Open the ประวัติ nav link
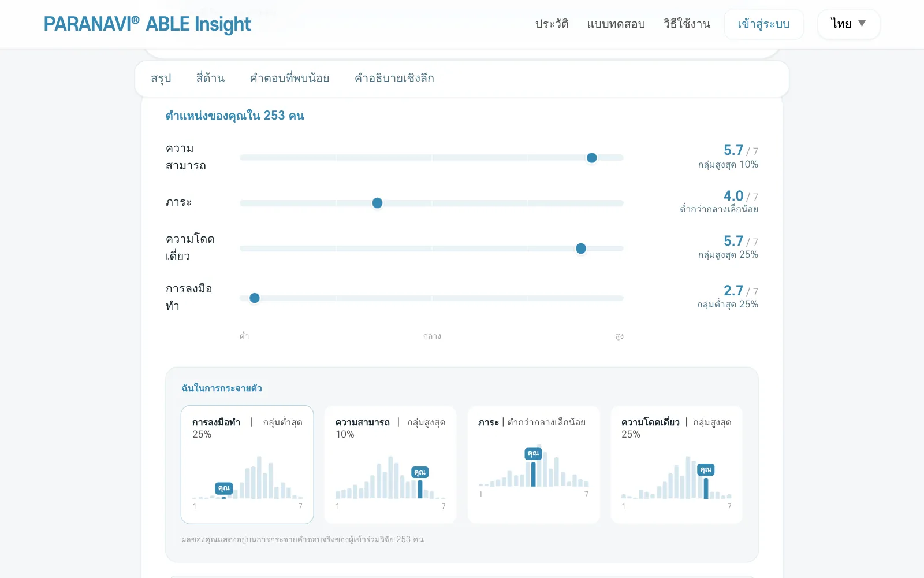This screenshot has height=578, width=924. coord(552,24)
